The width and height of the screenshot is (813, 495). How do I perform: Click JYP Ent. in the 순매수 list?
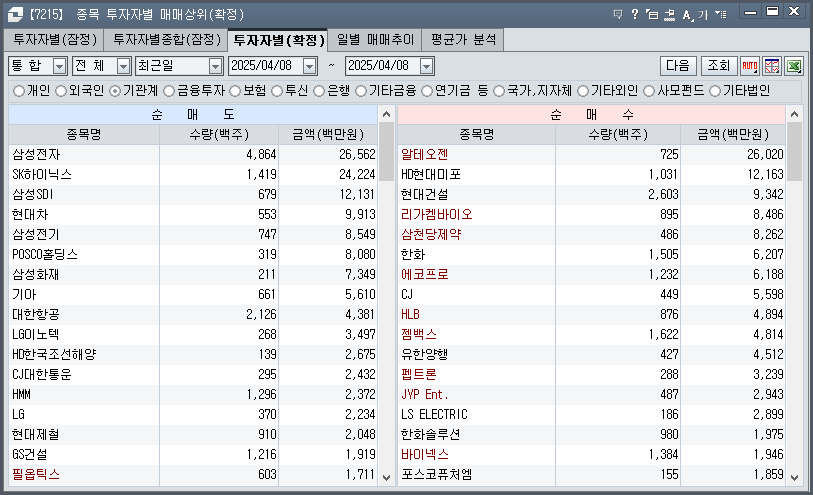[x=424, y=394]
